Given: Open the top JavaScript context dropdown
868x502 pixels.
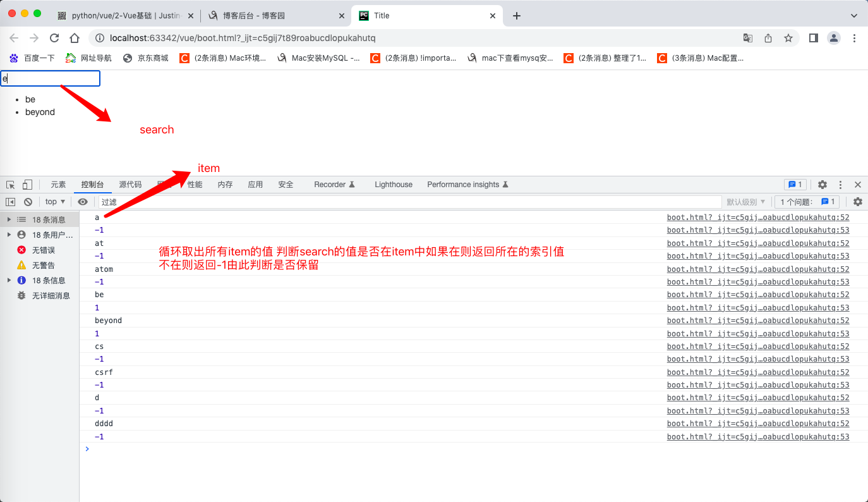Looking at the screenshot, I should click(x=56, y=202).
